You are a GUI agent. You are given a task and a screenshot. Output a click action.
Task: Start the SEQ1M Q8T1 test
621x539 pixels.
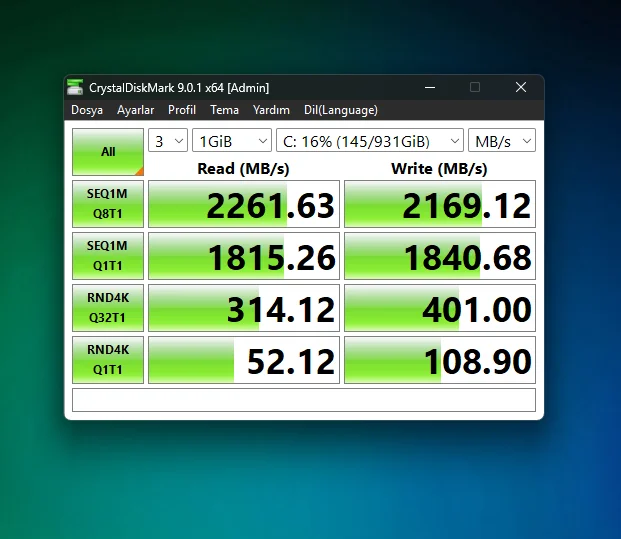(108, 204)
